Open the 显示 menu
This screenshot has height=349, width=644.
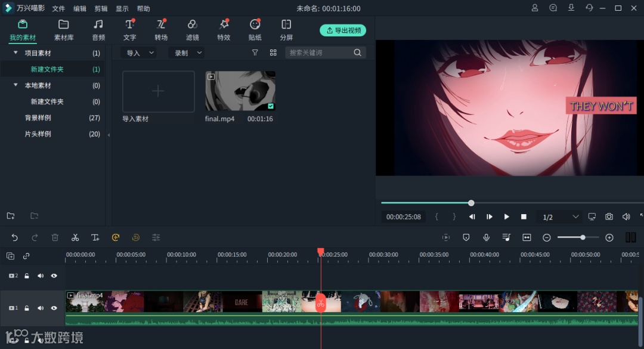pyautogui.click(x=122, y=8)
